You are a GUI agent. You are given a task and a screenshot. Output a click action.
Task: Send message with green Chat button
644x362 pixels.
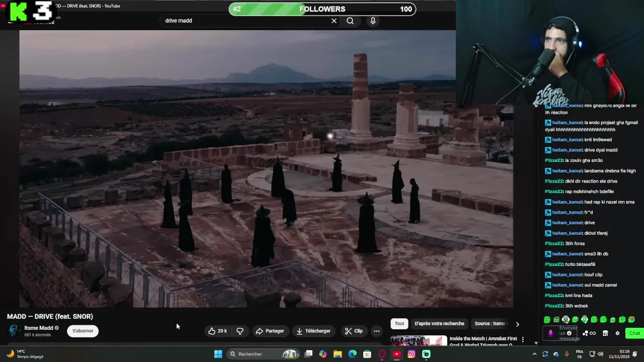pyautogui.click(x=634, y=333)
